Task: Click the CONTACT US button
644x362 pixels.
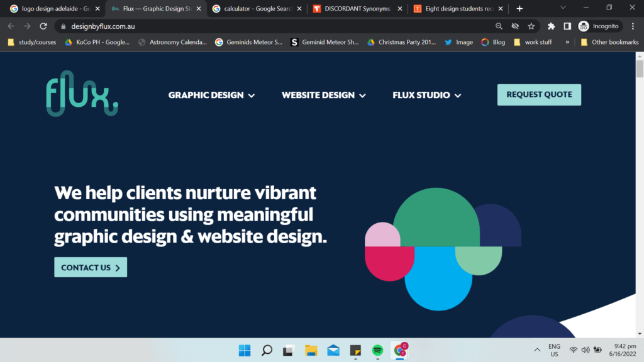Action: coord(91,267)
